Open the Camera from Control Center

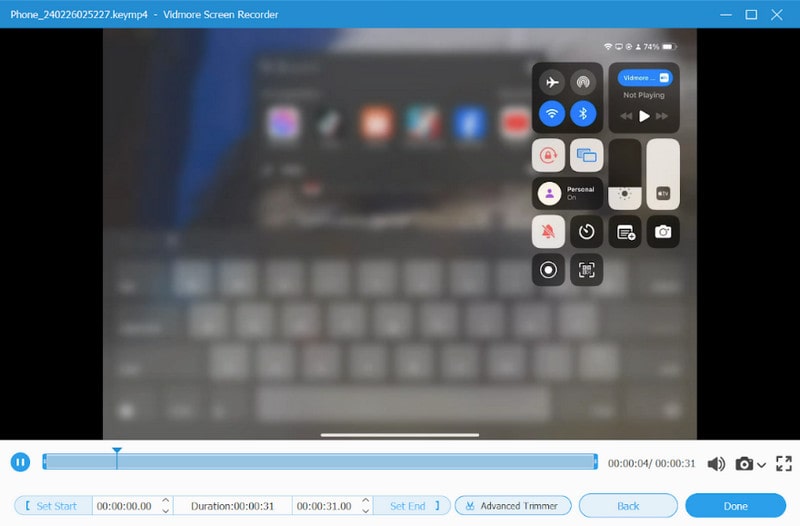tap(663, 232)
